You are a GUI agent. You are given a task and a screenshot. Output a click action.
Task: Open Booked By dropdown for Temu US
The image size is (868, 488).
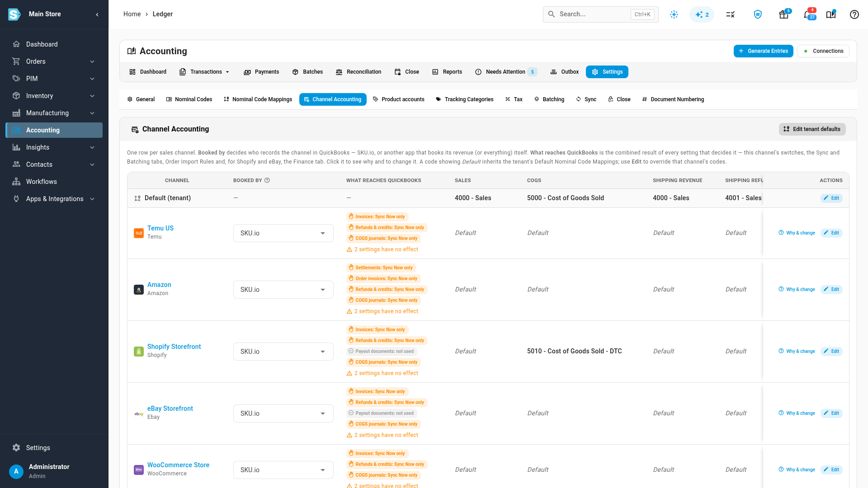coord(283,233)
